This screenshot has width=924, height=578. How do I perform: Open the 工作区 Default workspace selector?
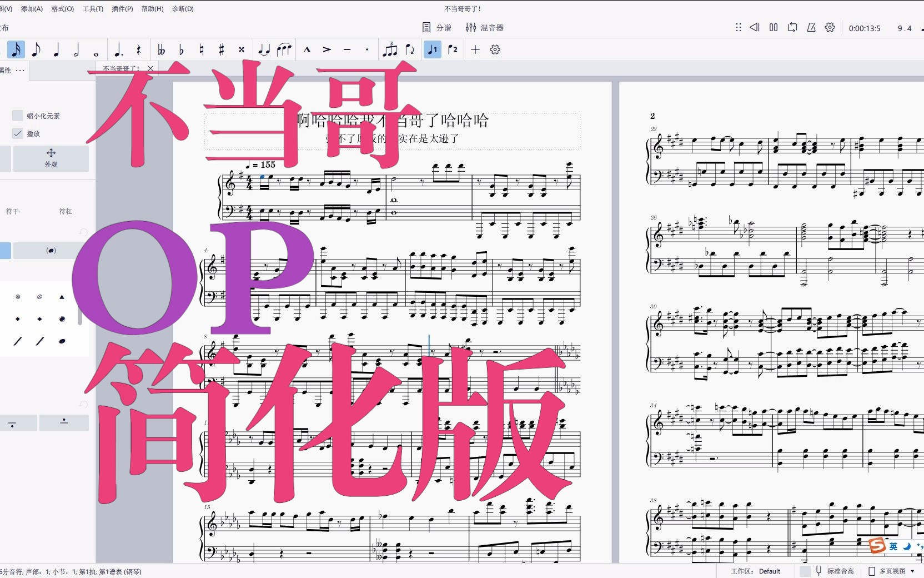(756, 571)
